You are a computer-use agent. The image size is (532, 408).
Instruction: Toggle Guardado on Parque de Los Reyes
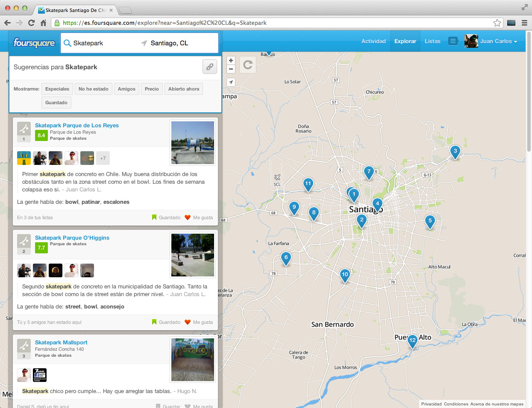click(x=166, y=217)
